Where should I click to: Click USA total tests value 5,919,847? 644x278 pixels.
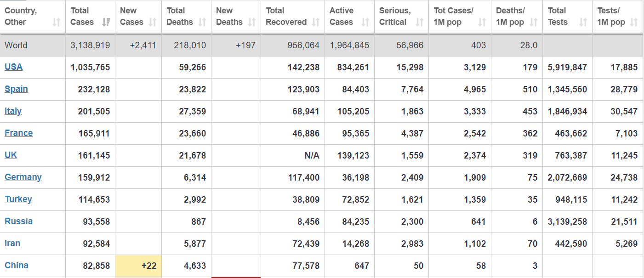pyautogui.click(x=567, y=67)
